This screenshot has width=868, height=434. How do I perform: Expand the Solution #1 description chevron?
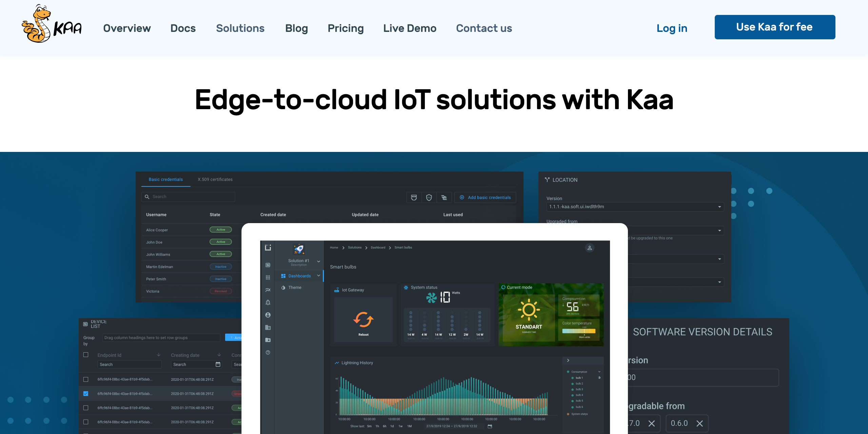319,261
